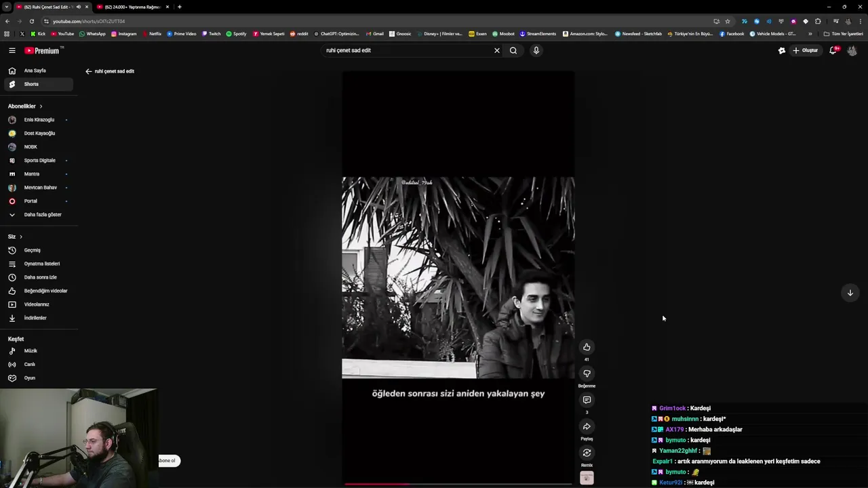Open Mevtcan Bahav subscription channel

tap(38, 188)
